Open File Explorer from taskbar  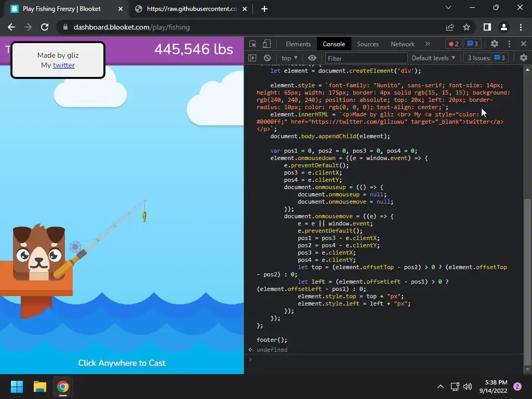(x=40, y=387)
